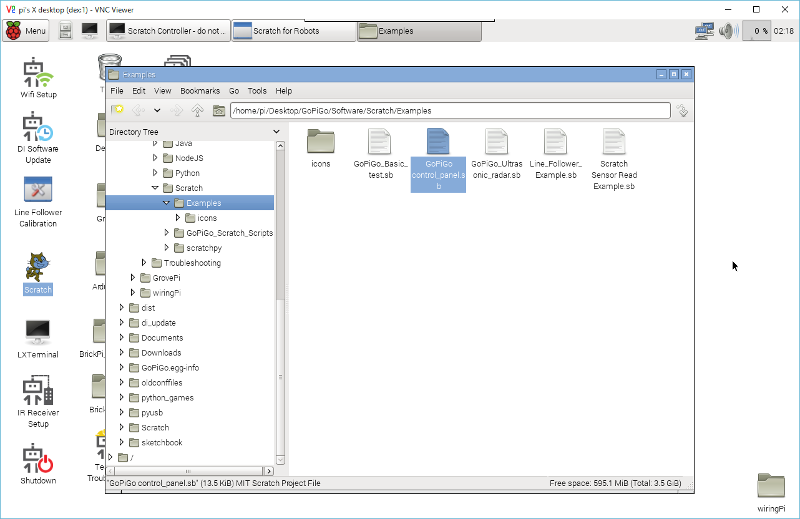Select GoPiGo_Basic_test.sb file

[380, 154]
